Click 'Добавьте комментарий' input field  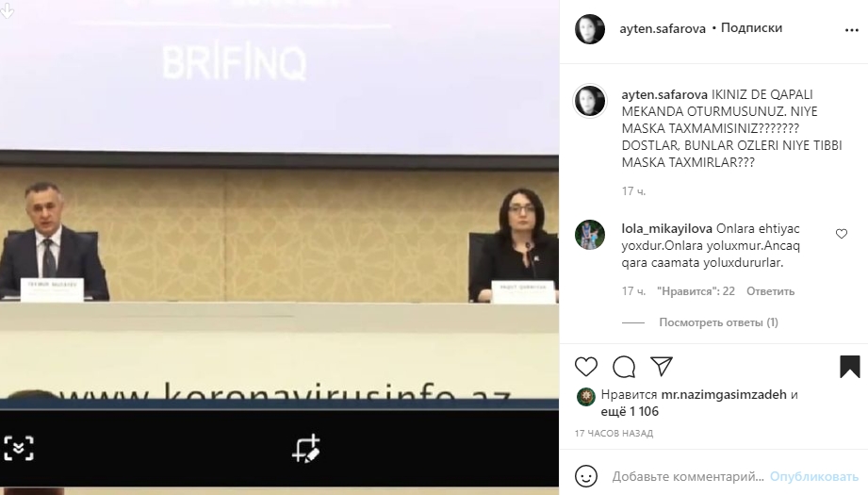pyautogui.click(x=688, y=476)
